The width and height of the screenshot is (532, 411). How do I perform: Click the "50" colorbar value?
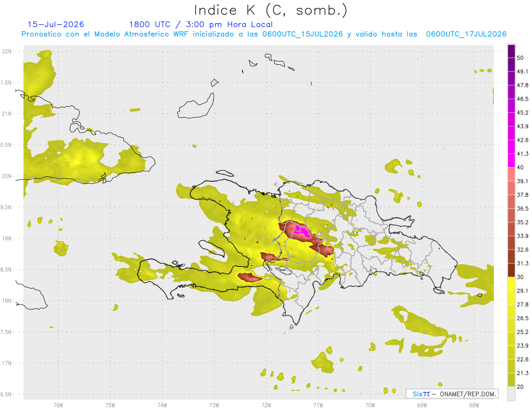[x=520, y=58]
